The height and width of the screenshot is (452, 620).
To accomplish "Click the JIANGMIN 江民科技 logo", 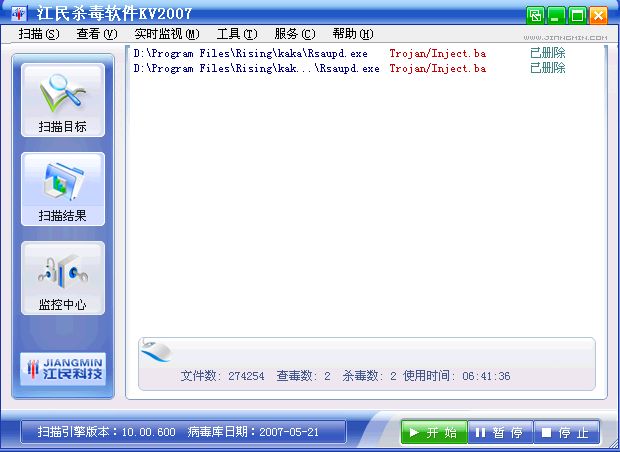I will [63, 369].
